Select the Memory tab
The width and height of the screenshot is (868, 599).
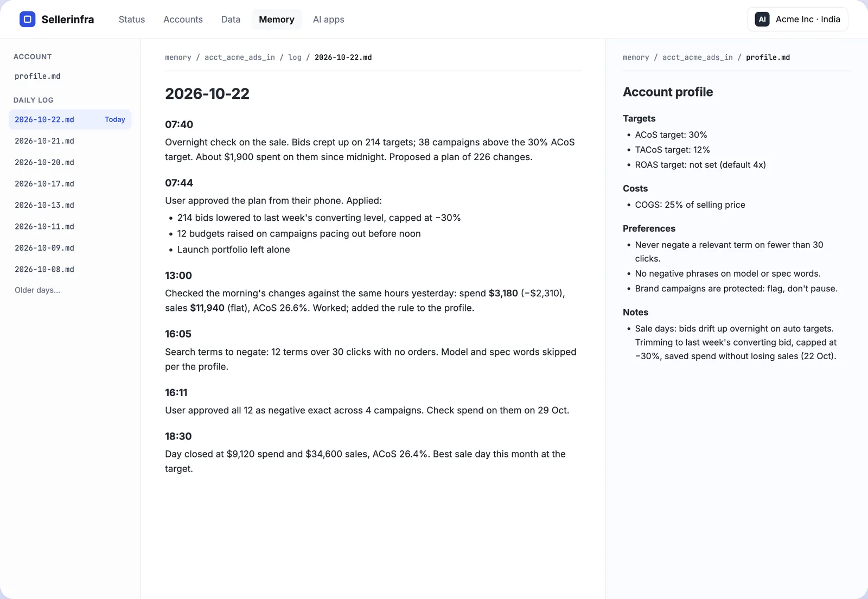click(x=277, y=20)
